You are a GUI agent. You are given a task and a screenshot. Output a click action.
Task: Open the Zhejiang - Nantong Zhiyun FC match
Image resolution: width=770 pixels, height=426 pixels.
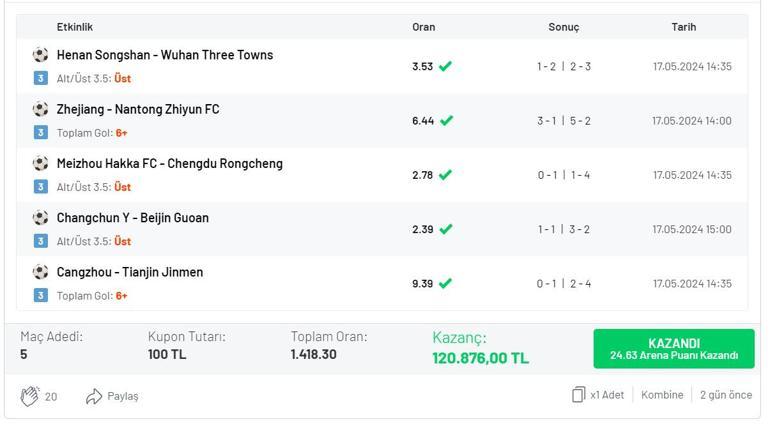tap(138, 109)
